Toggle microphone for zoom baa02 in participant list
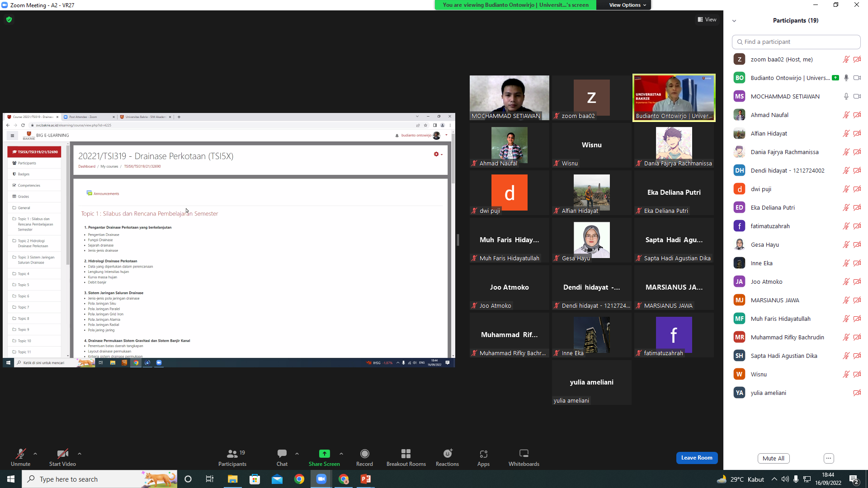 (846, 59)
